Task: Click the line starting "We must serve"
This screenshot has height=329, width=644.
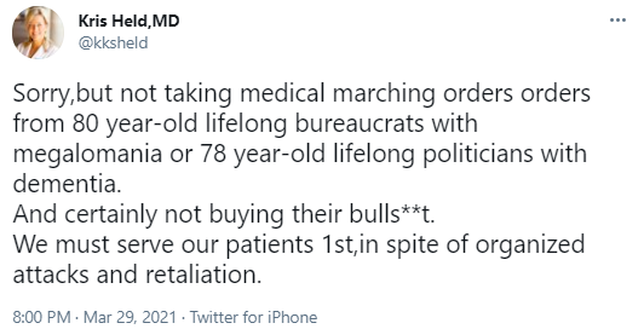Action: pyautogui.click(x=299, y=244)
